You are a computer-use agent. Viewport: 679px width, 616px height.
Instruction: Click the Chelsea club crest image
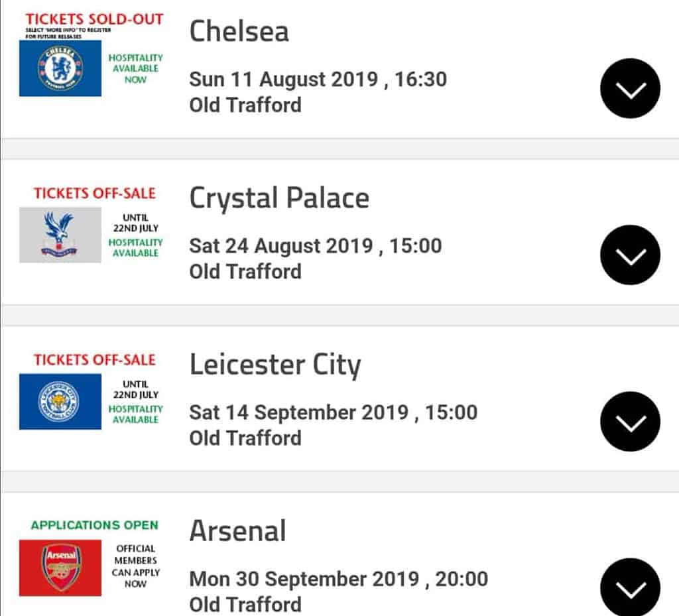tap(60, 68)
